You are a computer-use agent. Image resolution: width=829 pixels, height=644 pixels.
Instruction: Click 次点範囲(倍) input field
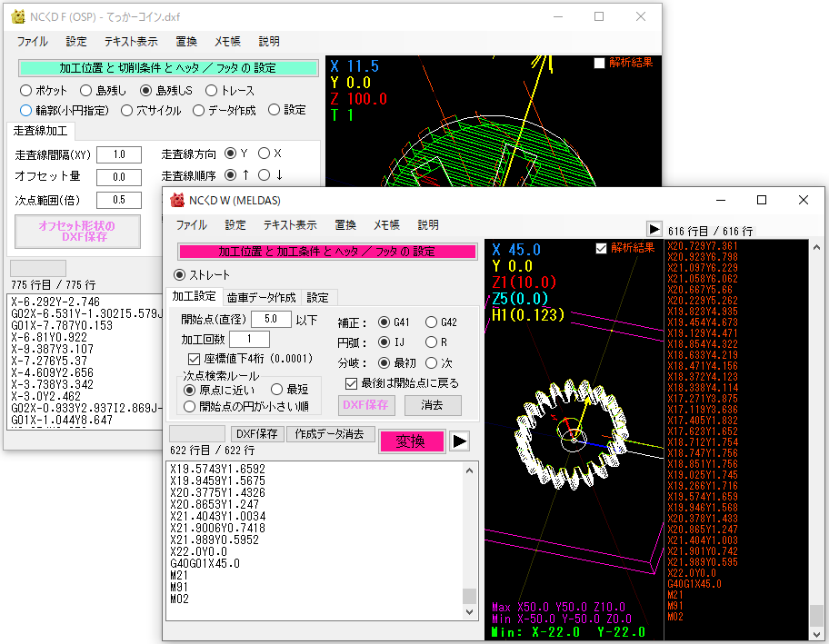tap(119, 200)
